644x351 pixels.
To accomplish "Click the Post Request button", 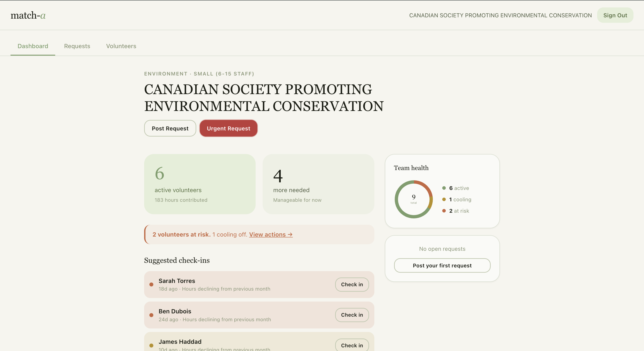I will [170, 128].
